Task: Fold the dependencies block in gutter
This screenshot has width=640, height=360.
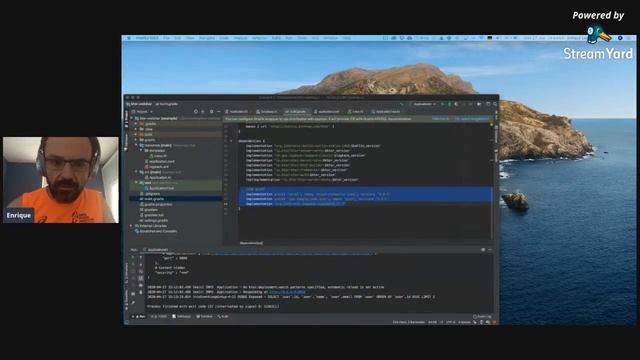Action: [231, 141]
